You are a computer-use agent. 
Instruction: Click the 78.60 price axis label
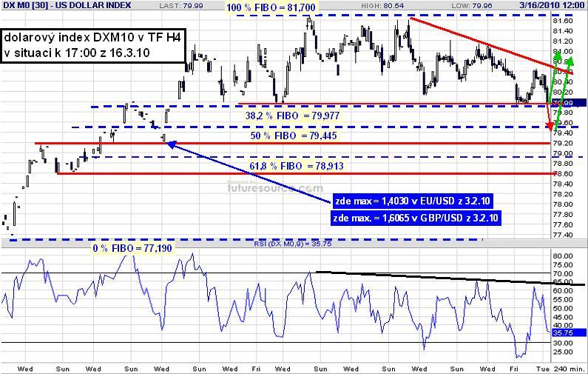pos(563,173)
